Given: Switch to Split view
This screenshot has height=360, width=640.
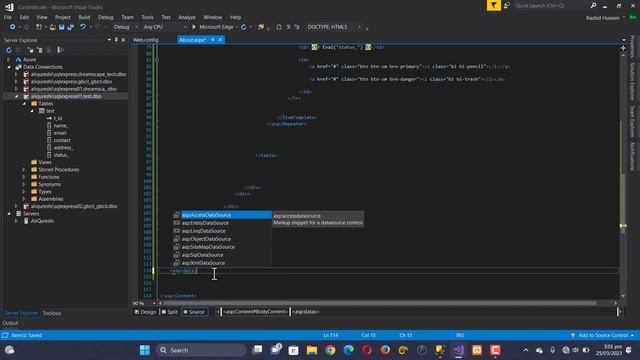Looking at the screenshot, I should coord(169,312).
